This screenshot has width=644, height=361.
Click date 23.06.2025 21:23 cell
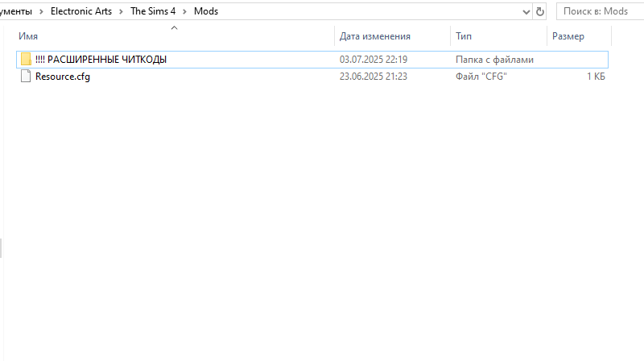click(x=374, y=77)
